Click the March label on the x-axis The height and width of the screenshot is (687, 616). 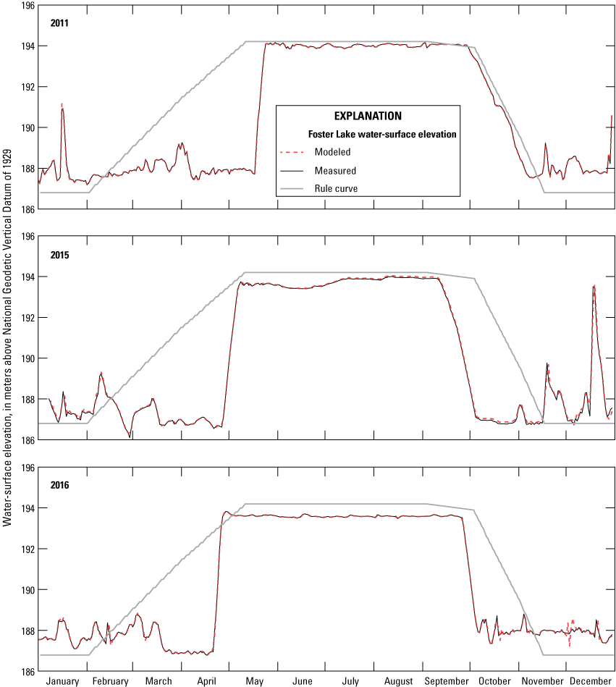tap(159, 681)
